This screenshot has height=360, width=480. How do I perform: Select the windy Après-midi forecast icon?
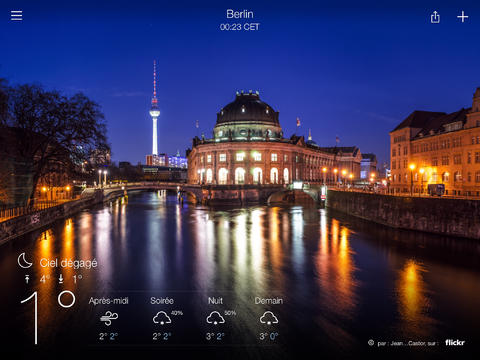(109, 318)
